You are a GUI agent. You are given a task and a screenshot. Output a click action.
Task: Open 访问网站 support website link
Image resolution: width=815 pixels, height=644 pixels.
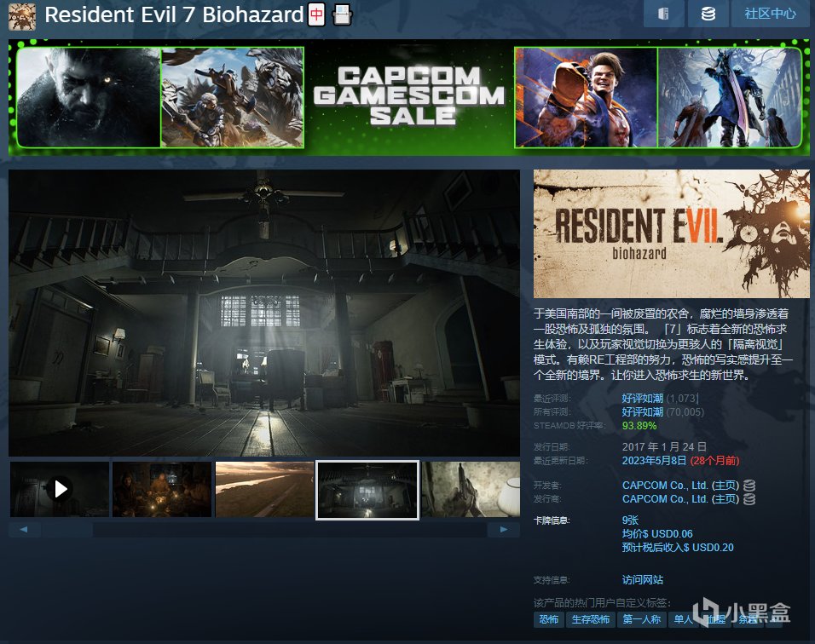tap(643, 579)
